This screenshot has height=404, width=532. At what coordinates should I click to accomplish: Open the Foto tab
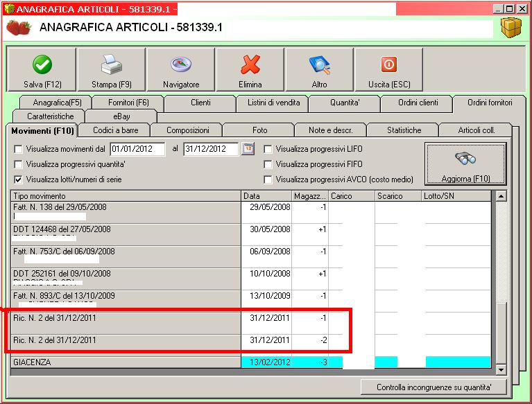pyautogui.click(x=259, y=130)
